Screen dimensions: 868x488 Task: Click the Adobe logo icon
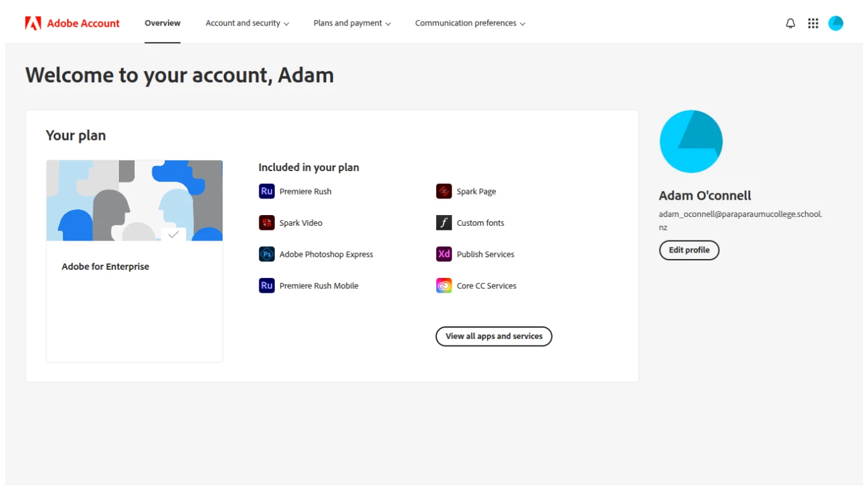point(33,24)
